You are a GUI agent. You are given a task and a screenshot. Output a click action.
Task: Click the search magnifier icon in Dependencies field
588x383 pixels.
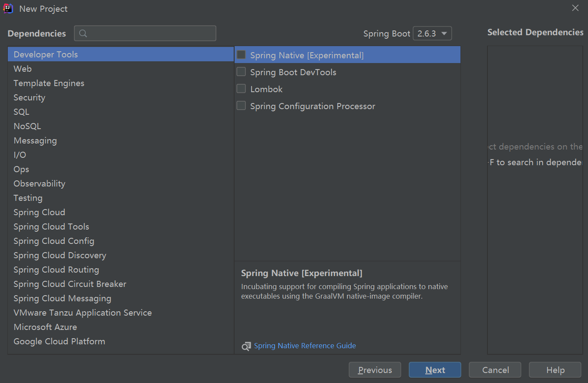[83, 33]
